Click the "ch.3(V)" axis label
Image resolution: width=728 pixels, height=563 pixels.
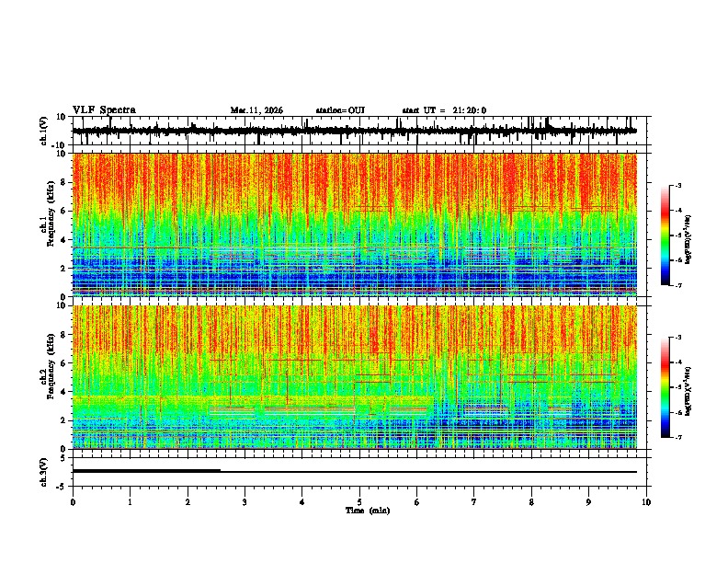pos(44,473)
